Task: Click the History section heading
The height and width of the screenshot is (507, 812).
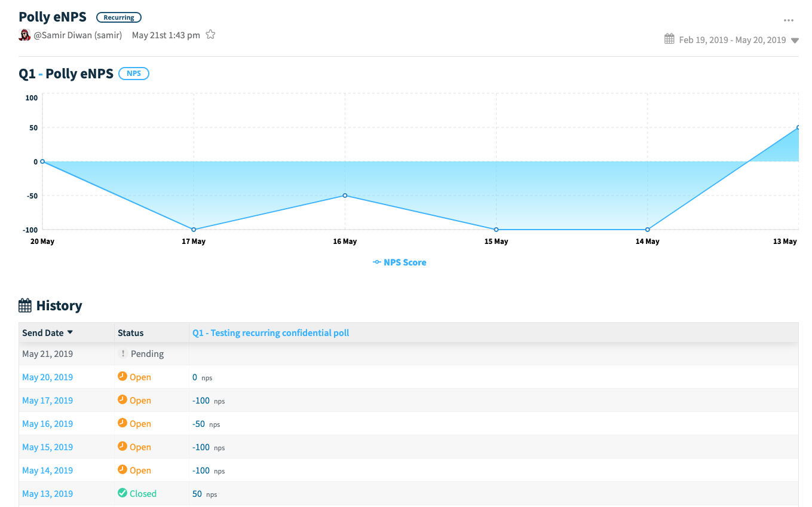Action: tap(59, 306)
